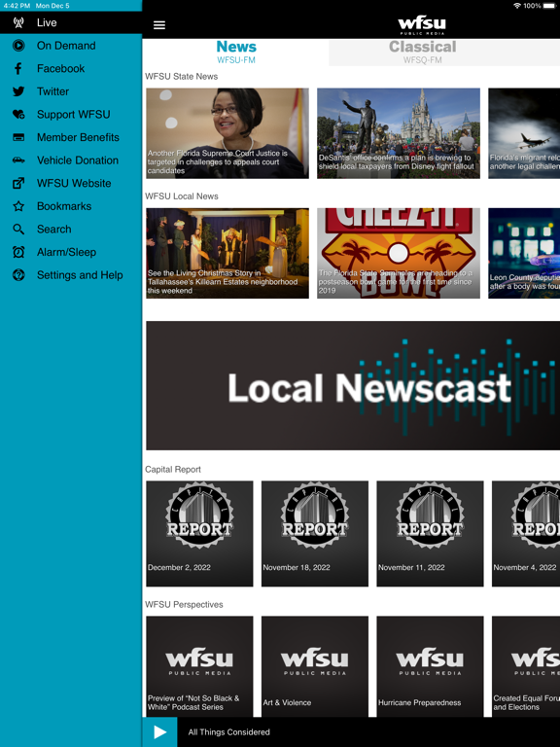The width and height of the screenshot is (560, 747).
Task: Tap the On Demand play-circle icon
Action: pyautogui.click(x=18, y=46)
